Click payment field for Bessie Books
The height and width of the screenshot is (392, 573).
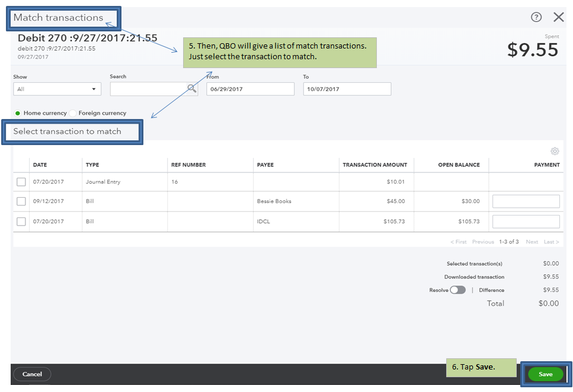click(x=526, y=201)
